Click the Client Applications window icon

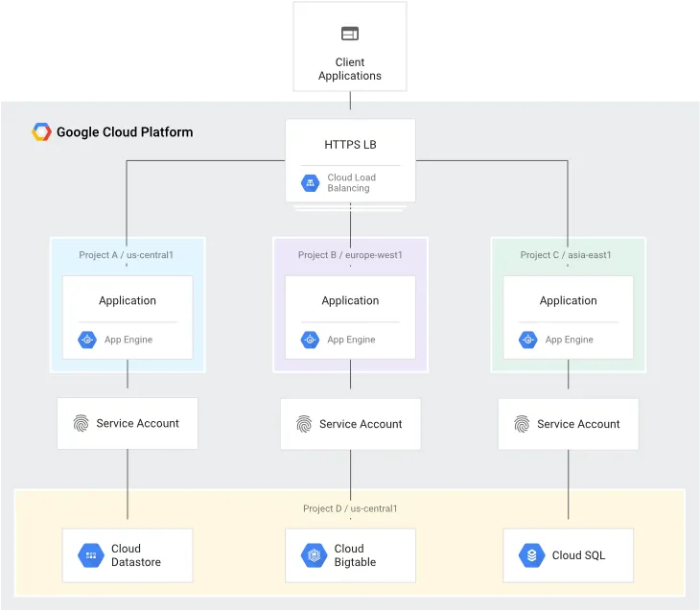(x=350, y=34)
